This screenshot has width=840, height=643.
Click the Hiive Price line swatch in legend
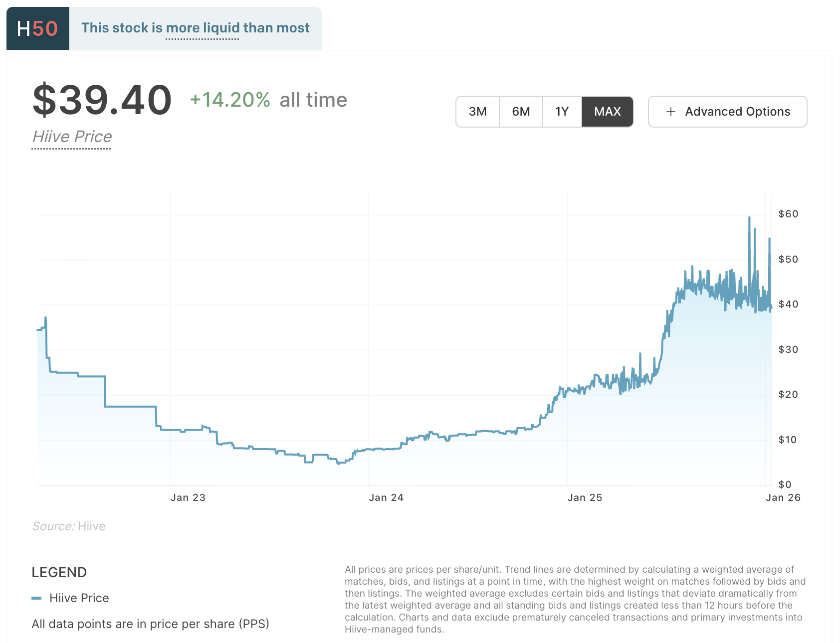[38, 598]
